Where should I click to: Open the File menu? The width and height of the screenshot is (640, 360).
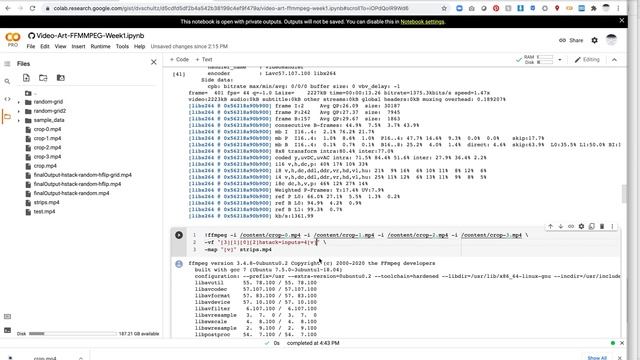pyautogui.click(x=31, y=47)
